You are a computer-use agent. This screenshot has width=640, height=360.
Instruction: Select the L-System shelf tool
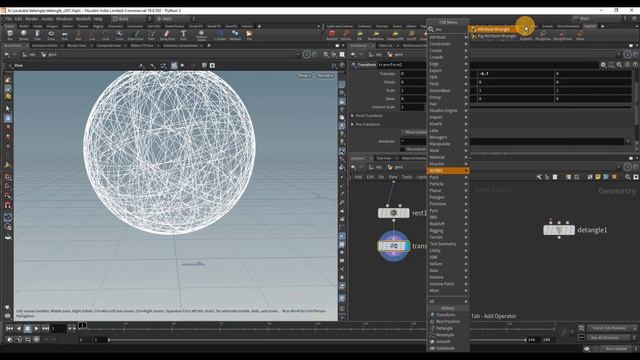[x=220, y=35]
